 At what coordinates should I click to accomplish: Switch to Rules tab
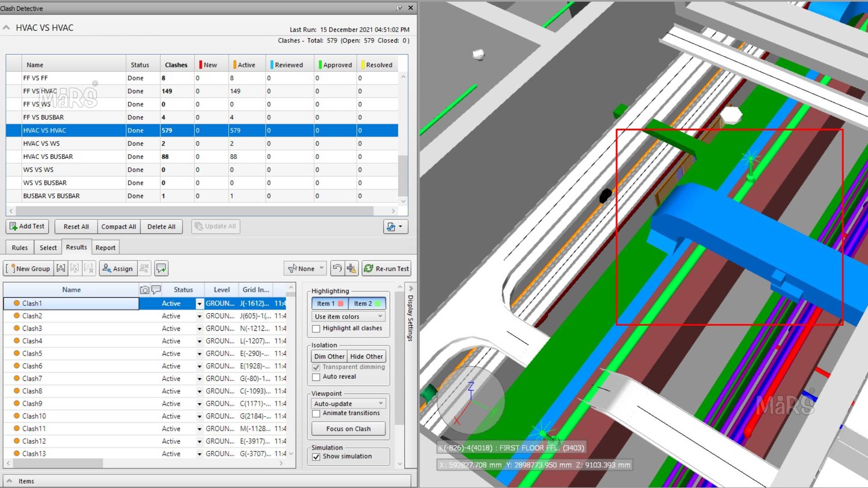click(x=19, y=248)
